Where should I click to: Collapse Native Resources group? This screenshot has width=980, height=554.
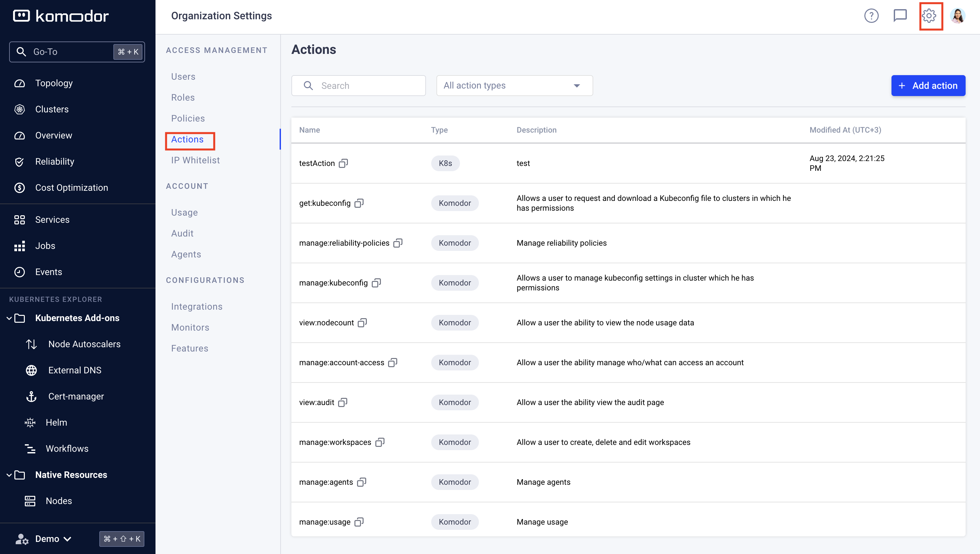point(9,475)
